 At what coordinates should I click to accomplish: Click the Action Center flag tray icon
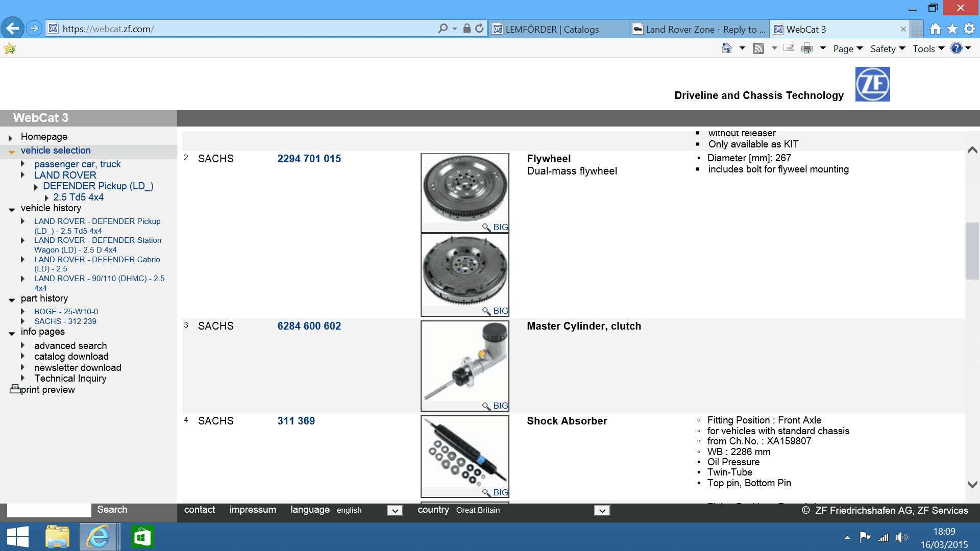click(865, 537)
